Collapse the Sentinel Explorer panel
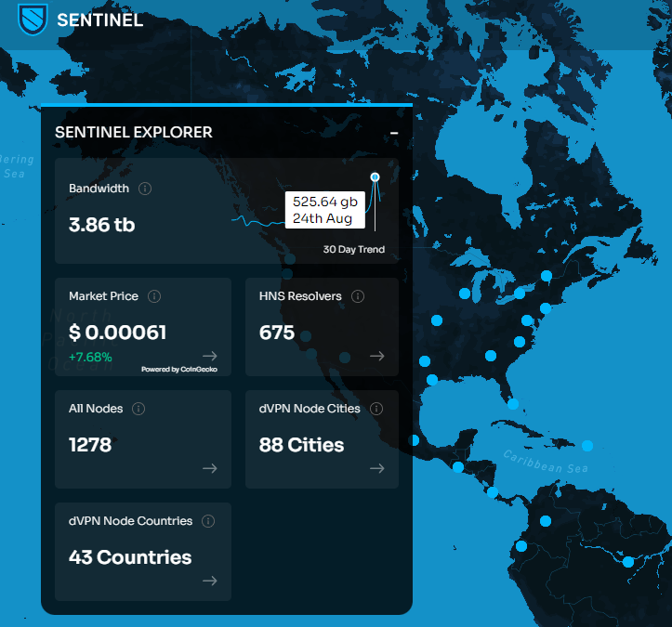Viewport: 672px width, 627px height. pyautogui.click(x=394, y=133)
